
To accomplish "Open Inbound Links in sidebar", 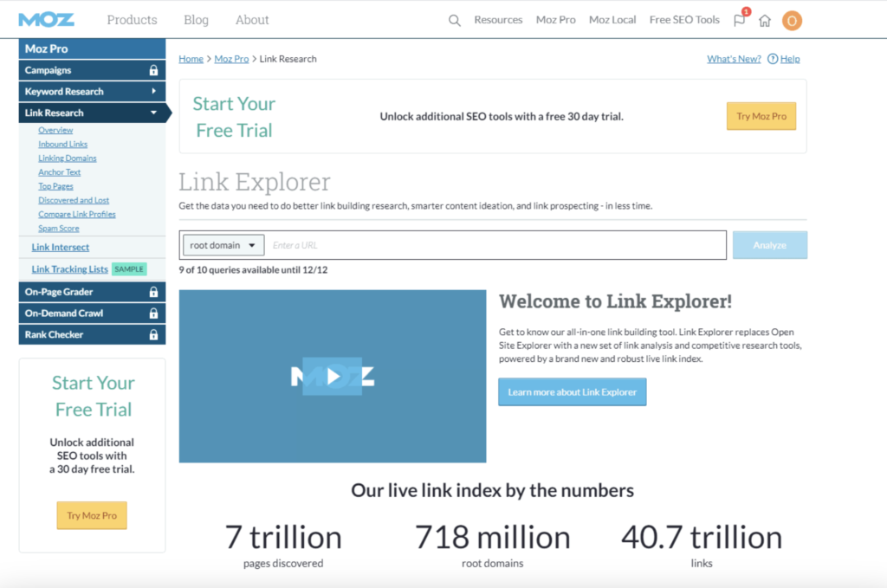I will [x=62, y=144].
